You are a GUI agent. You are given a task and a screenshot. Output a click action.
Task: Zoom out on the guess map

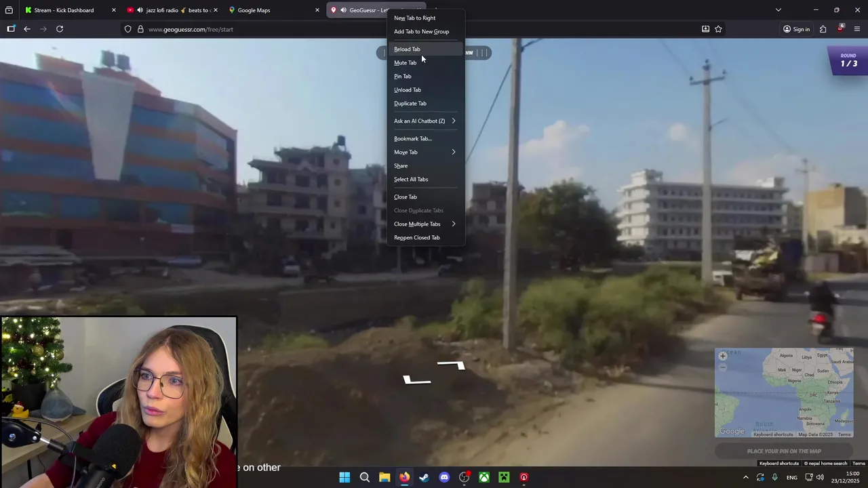click(x=723, y=367)
